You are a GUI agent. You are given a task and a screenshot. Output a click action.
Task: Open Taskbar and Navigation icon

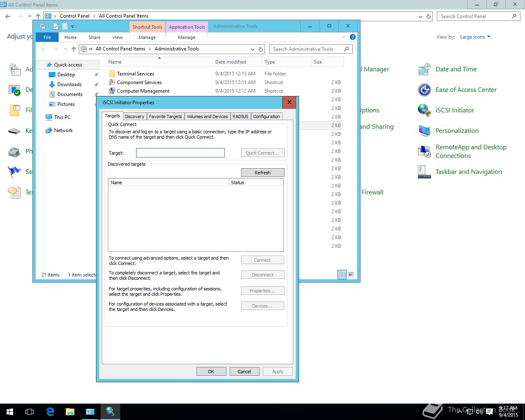(425, 172)
